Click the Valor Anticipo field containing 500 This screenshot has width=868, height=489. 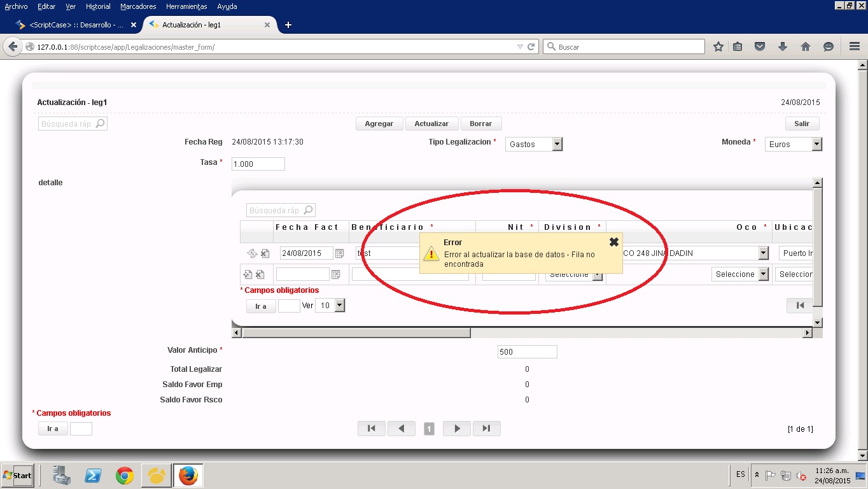click(527, 351)
